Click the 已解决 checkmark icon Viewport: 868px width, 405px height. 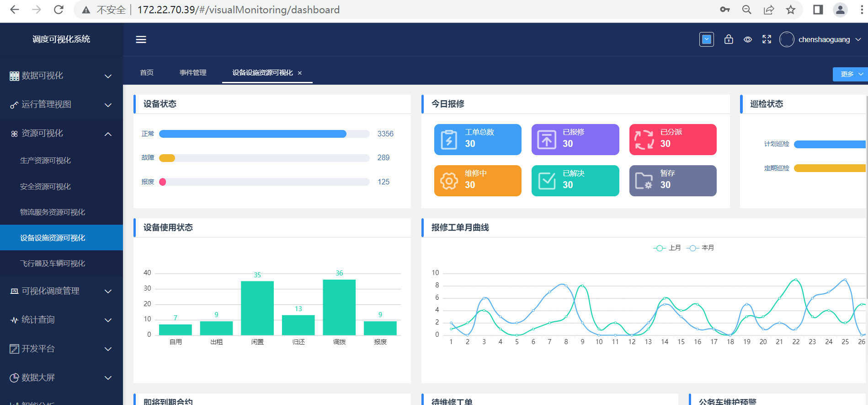point(547,181)
